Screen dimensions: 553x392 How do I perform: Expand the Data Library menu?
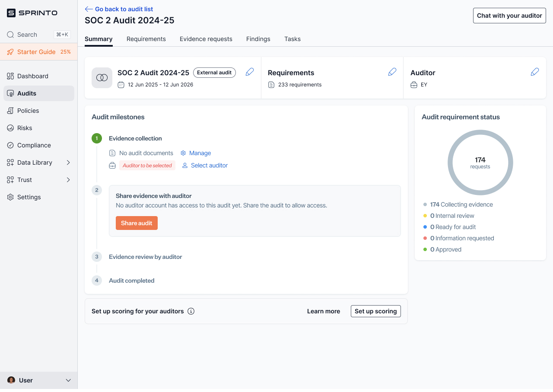[68, 163]
